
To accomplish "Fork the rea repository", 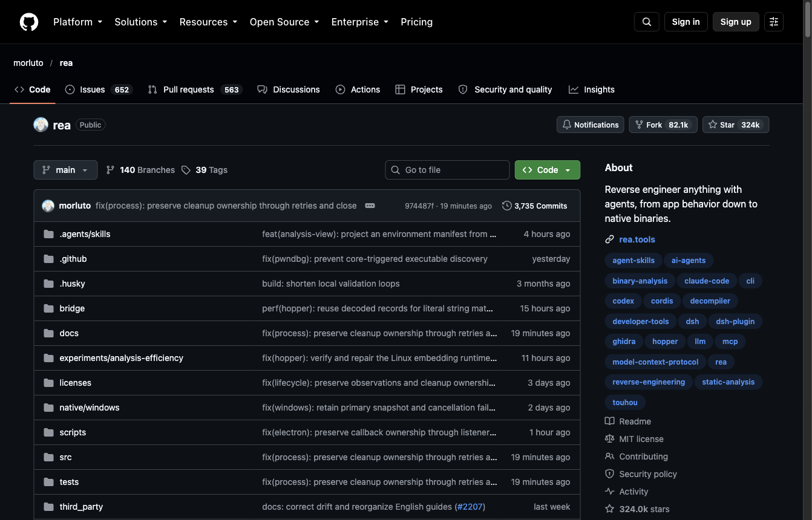I will [x=663, y=125].
